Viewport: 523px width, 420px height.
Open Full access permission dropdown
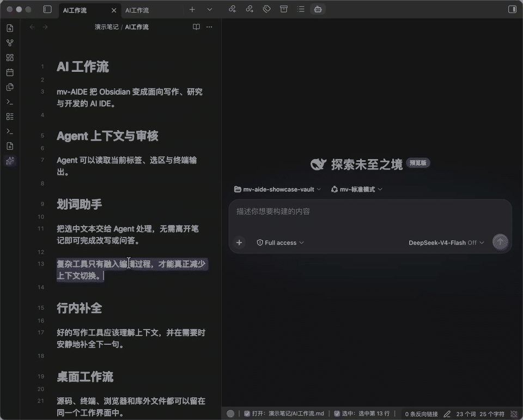[x=280, y=242]
